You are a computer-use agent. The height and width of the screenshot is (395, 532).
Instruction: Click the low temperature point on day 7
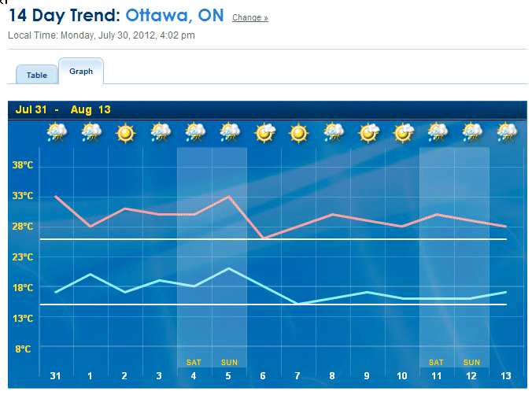click(x=297, y=303)
